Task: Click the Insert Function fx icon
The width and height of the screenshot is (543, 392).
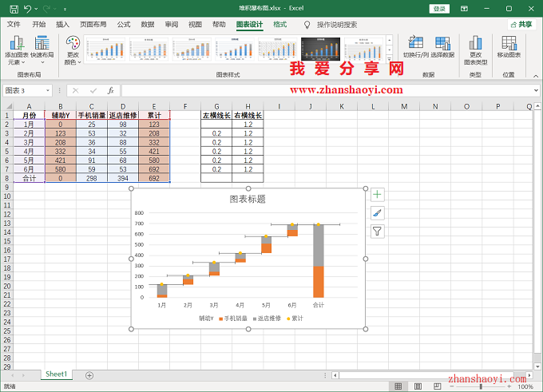Action: 111,91
